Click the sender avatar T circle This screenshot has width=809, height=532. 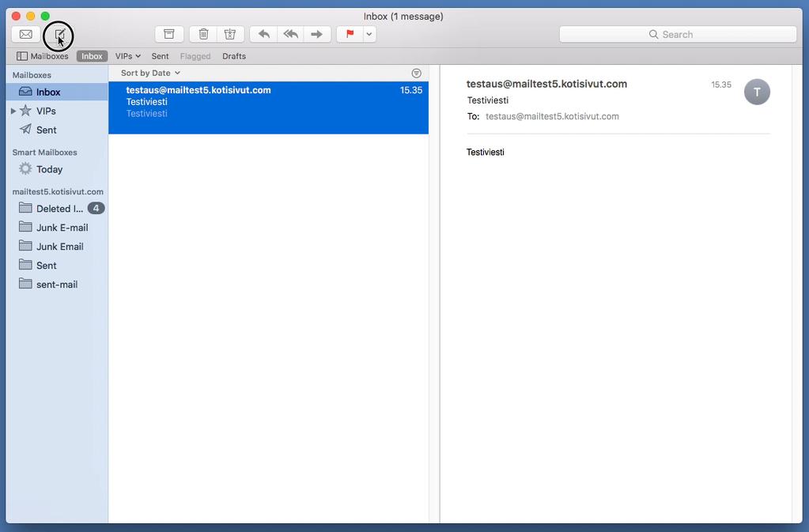(757, 92)
